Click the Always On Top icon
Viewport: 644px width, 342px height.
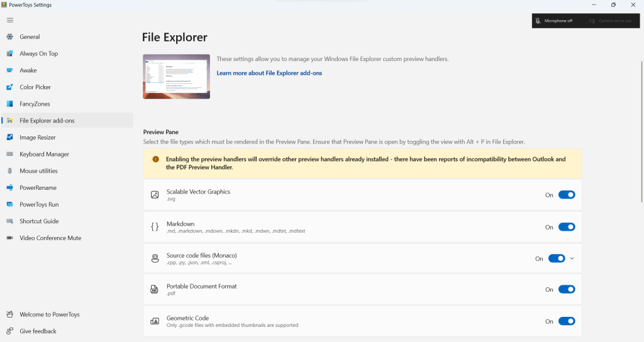(x=10, y=53)
